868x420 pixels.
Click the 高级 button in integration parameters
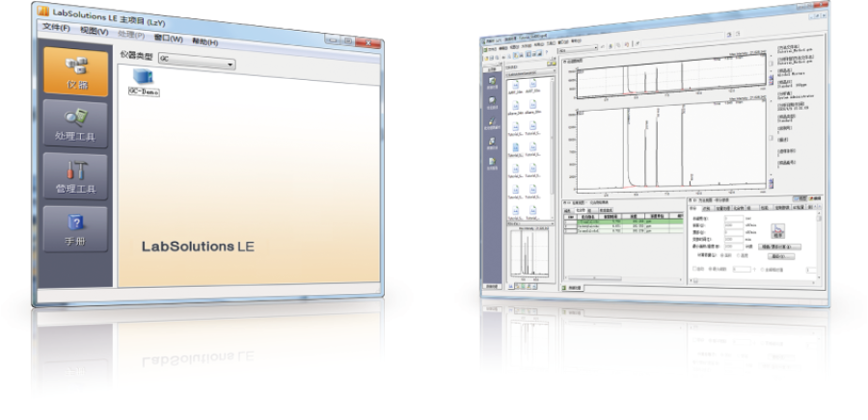781,256
